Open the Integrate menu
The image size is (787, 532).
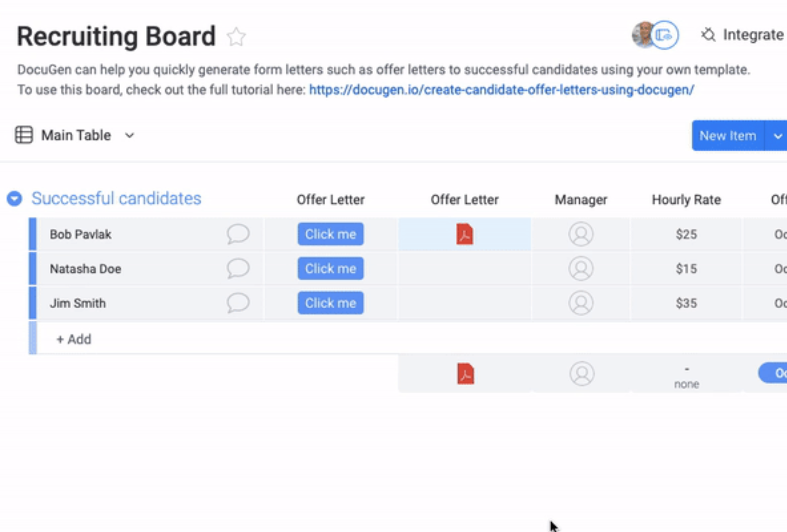click(742, 35)
